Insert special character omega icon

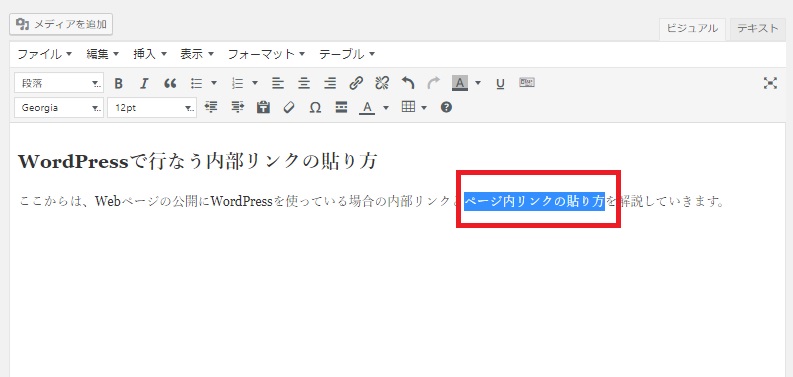(315, 107)
